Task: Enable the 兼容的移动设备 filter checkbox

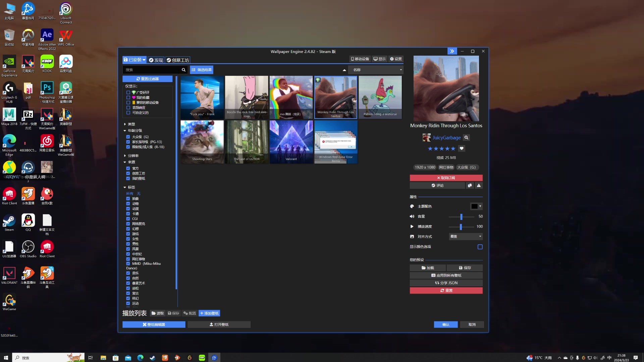Action: tap(128, 103)
